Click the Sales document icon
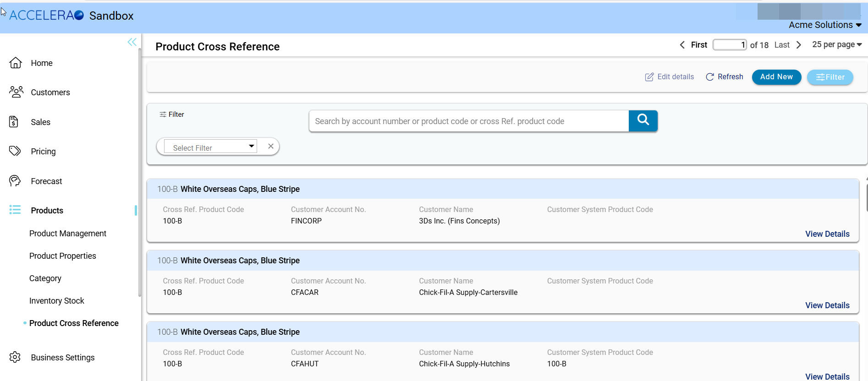 pyautogui.click(x=14, y=122)
